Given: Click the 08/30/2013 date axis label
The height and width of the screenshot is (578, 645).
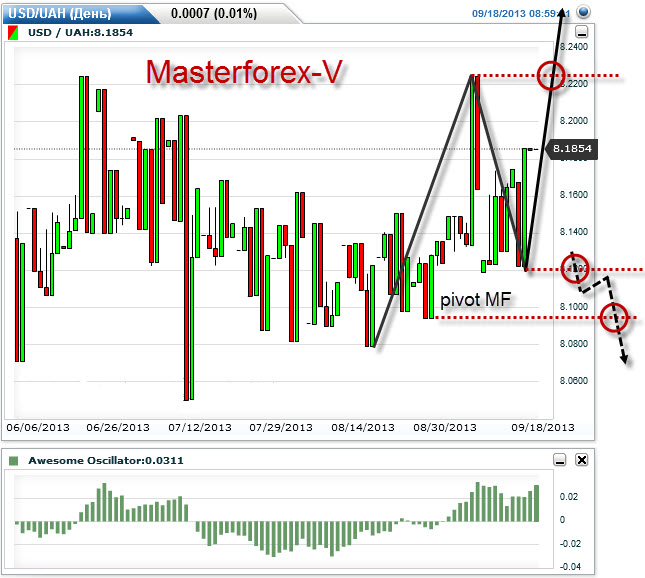Looking at the screenshot, I should (x=445, y=428).
